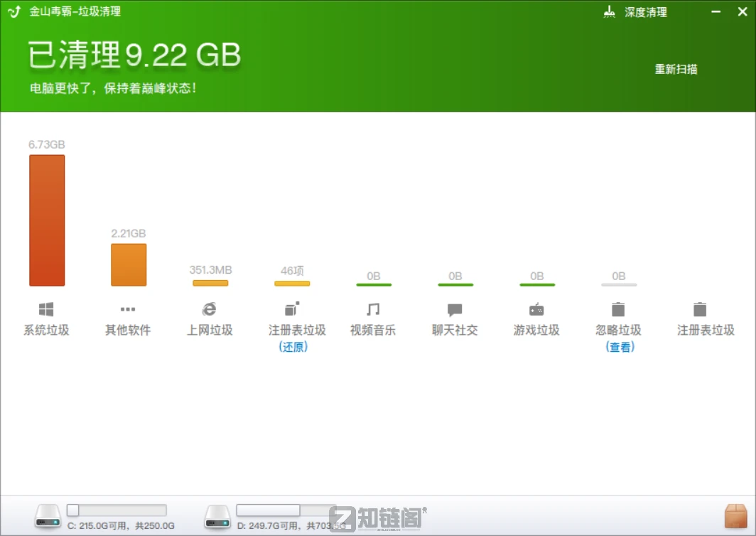Image resolution: width=756 pixels, height=536 pixels.
Task: Click the 重新扫描 rescan button
Action: pyautogui.click(x=676, y=69)
